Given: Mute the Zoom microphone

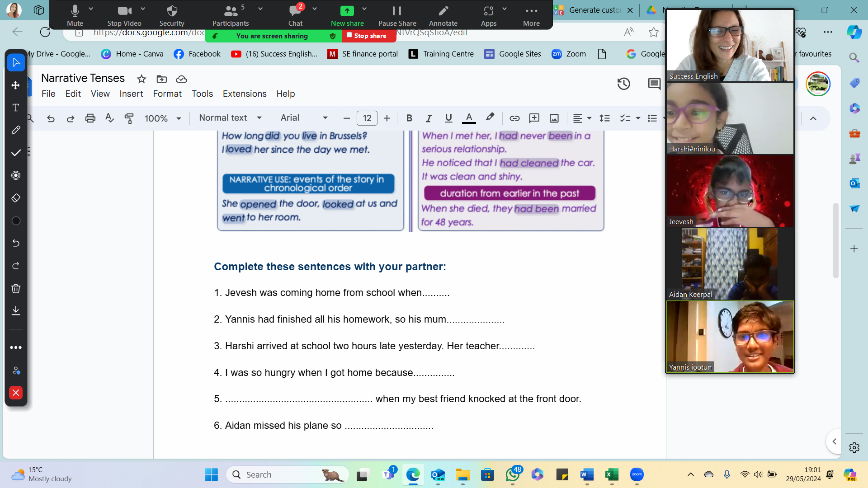Looking at the screenshot, I should click(75, 15).
